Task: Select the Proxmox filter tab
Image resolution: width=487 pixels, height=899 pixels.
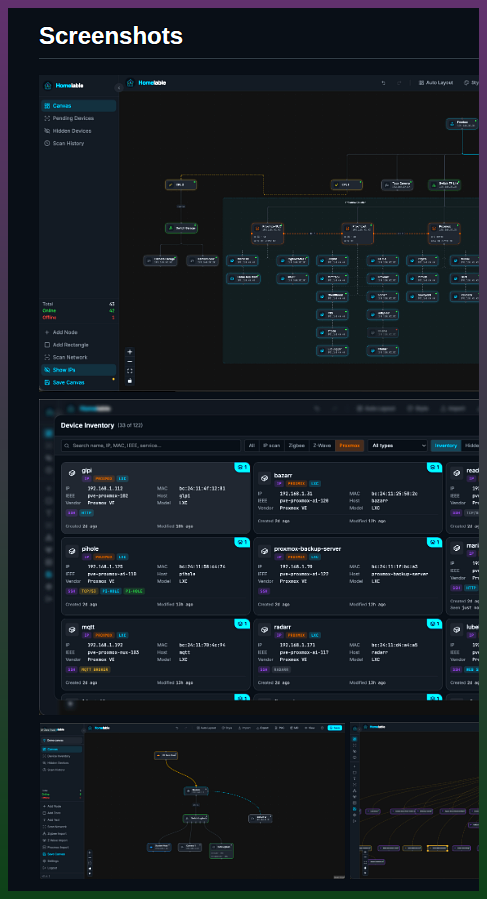Action: click(x=349, y=445)
